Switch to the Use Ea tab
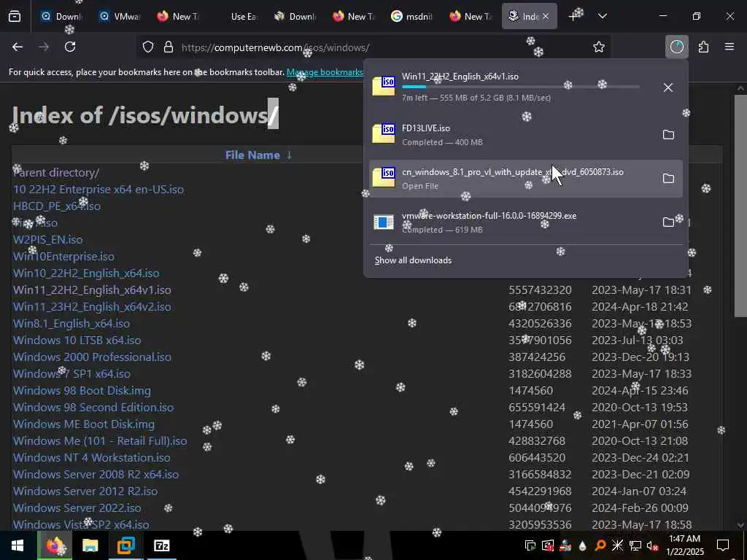The height and width of the screenshot is (560, 747). (x=237, y=16)
